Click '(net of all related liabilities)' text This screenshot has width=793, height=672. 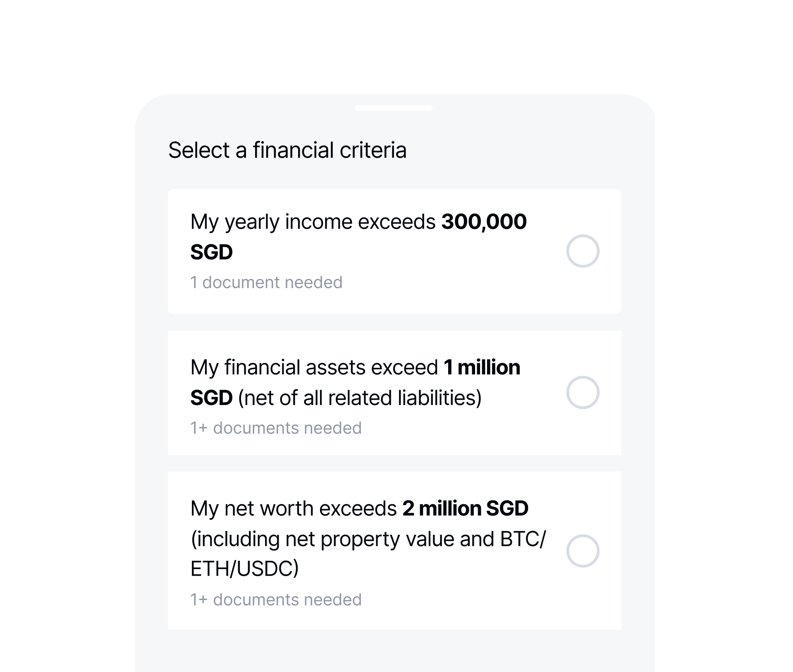coord(360,398)
